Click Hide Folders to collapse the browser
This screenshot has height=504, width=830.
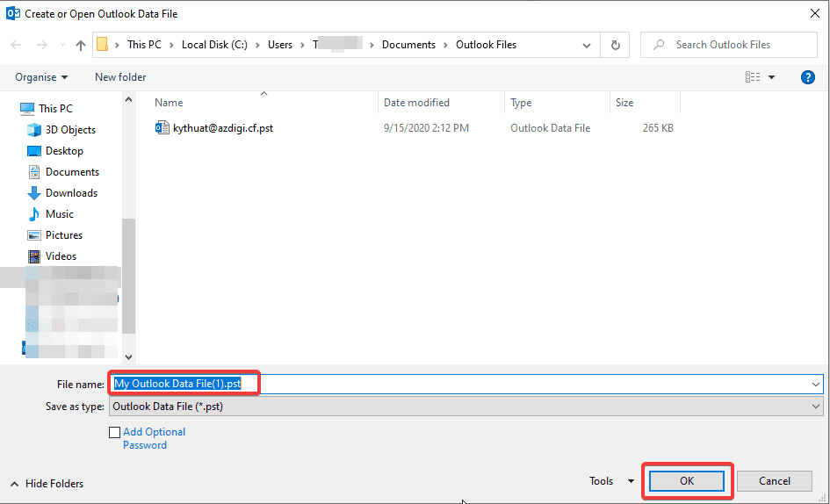(48, 483)
